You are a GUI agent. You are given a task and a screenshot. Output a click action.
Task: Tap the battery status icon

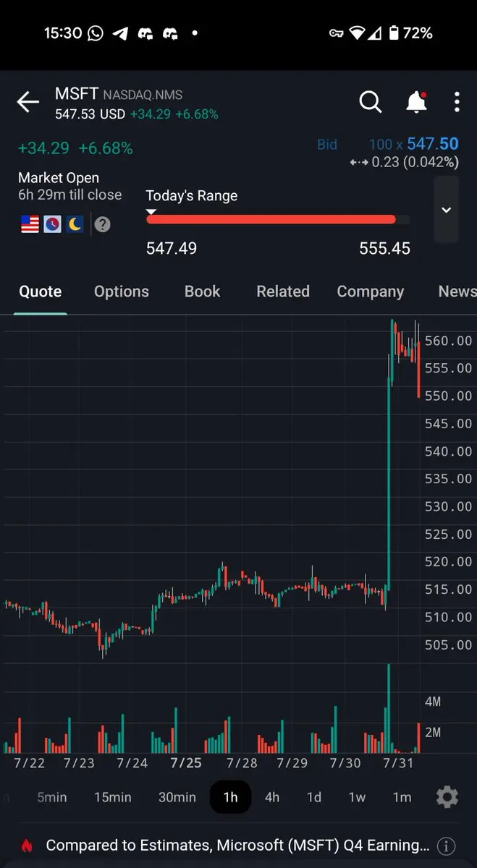[x=394, y=33]
